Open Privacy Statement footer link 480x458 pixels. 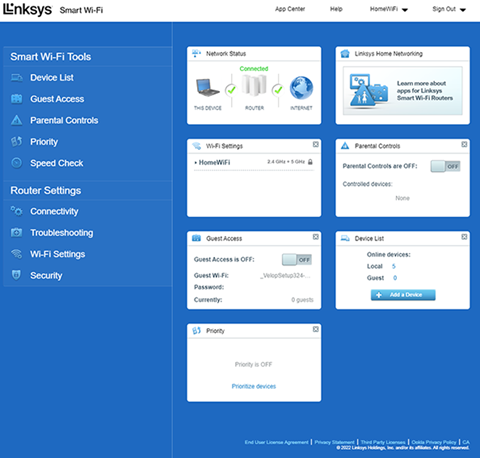pos(334,442)
